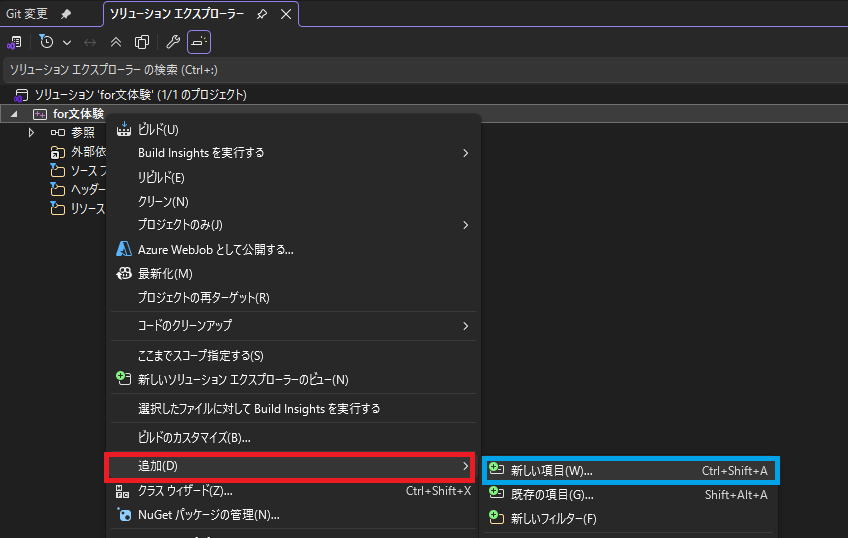This screenshot has height=538, width=849.
Task: Click the solution/folder view switch icon
Action: click(14, 42)
